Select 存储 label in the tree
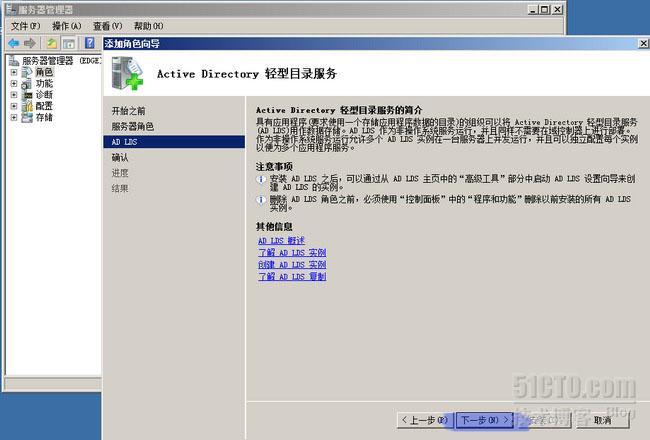Viewport: 650px width, 440px height. [x=44, y=117]
